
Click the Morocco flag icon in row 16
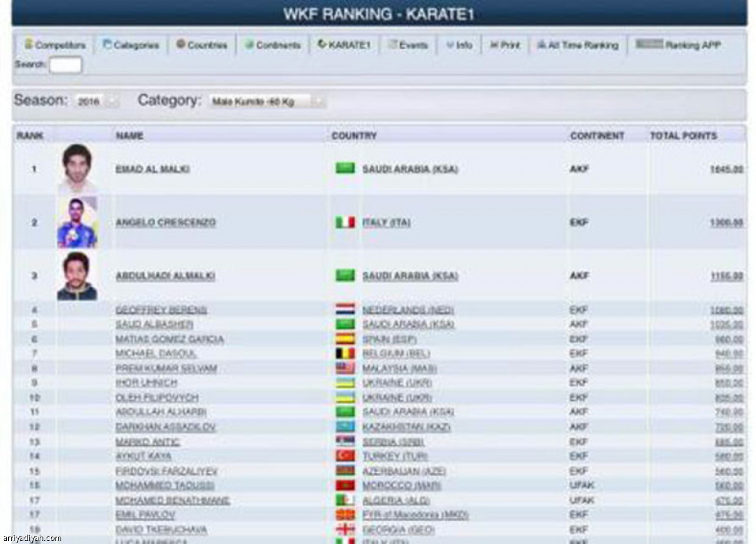[x=345, y=485]
